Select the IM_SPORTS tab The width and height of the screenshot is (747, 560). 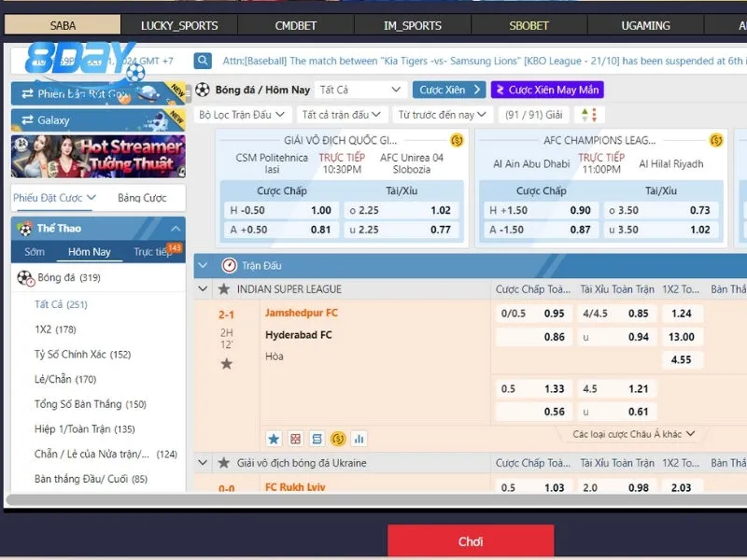[413, 25]
